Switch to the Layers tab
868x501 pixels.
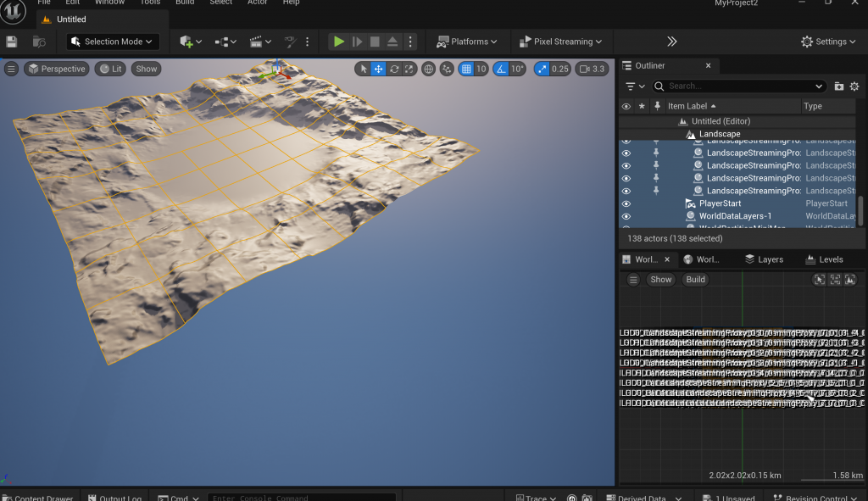[764, 259]
